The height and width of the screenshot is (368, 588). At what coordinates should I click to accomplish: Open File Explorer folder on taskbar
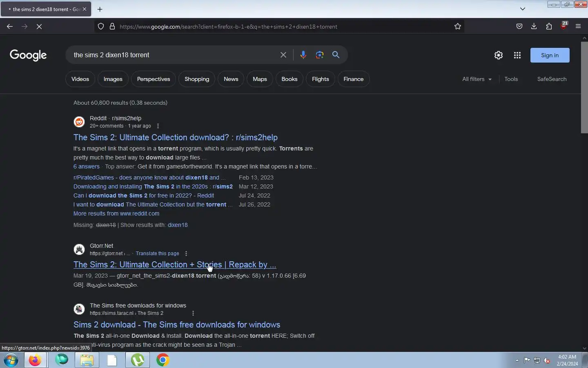tap(87, 360)
